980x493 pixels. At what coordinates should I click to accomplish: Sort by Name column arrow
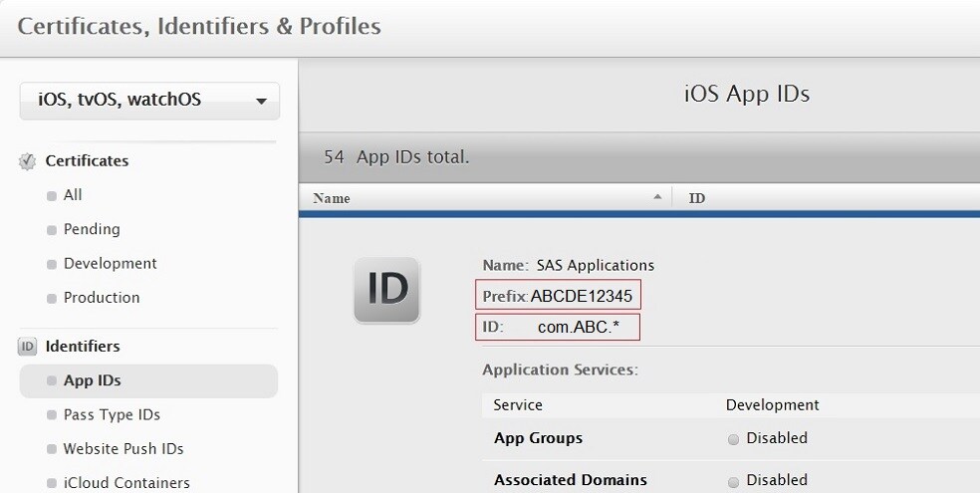[656, 197]
